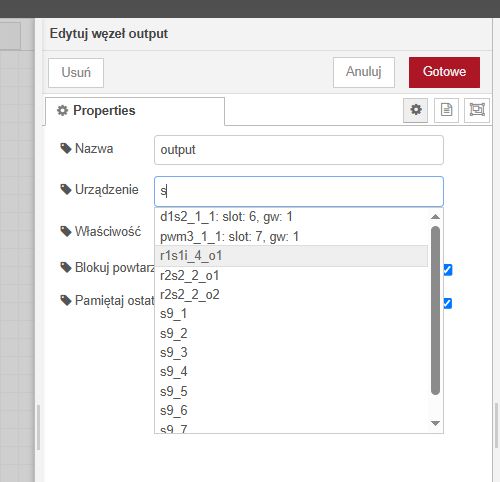Open node properties gear icon
The width and height of the screenshot is (500, 482).
[415, 110]
